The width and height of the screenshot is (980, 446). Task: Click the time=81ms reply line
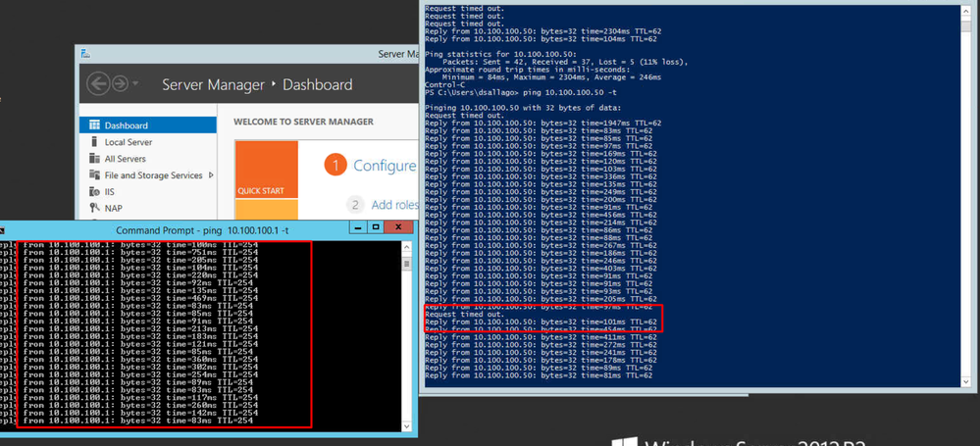click(539, 376)
